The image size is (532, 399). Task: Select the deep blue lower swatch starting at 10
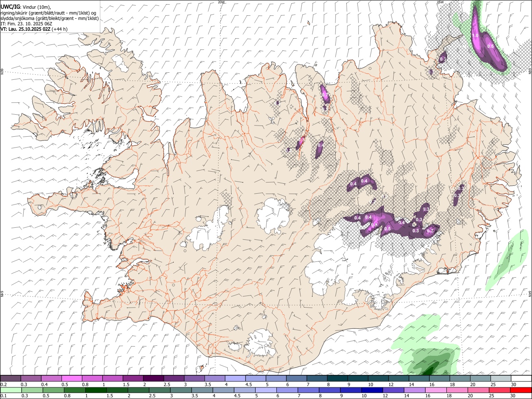371,390
